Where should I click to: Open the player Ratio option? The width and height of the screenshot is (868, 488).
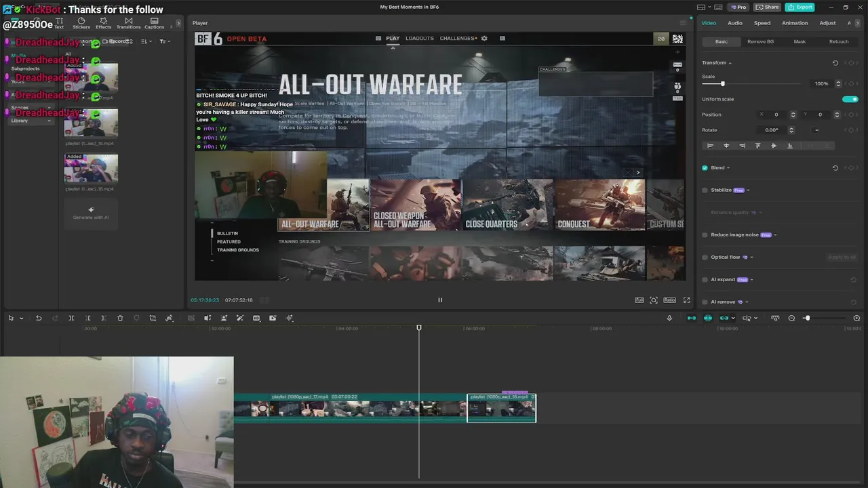pyautogui.click(x=669, y=300)
